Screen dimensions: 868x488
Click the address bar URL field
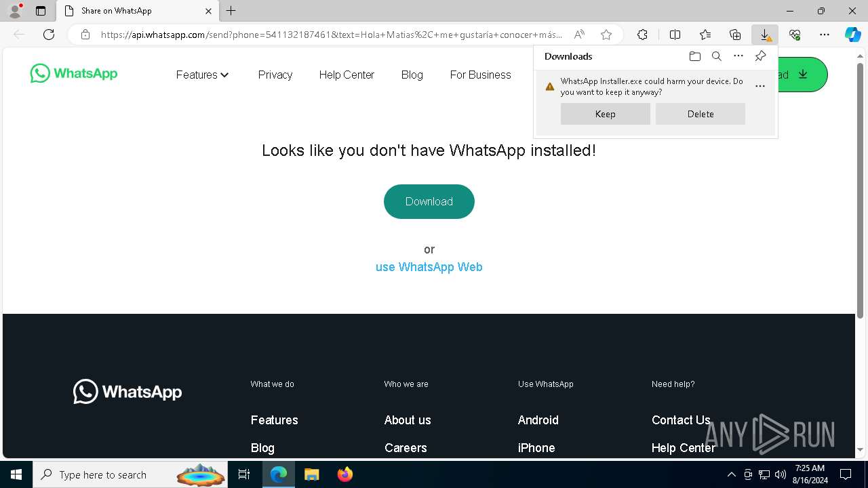click(331, 35)
